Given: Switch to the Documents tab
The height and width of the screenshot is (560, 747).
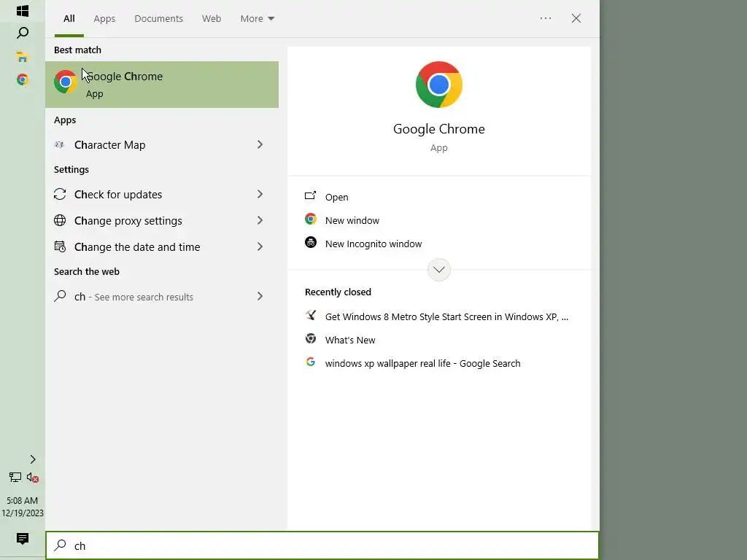Looking at the screenshot, I should 158,18.
